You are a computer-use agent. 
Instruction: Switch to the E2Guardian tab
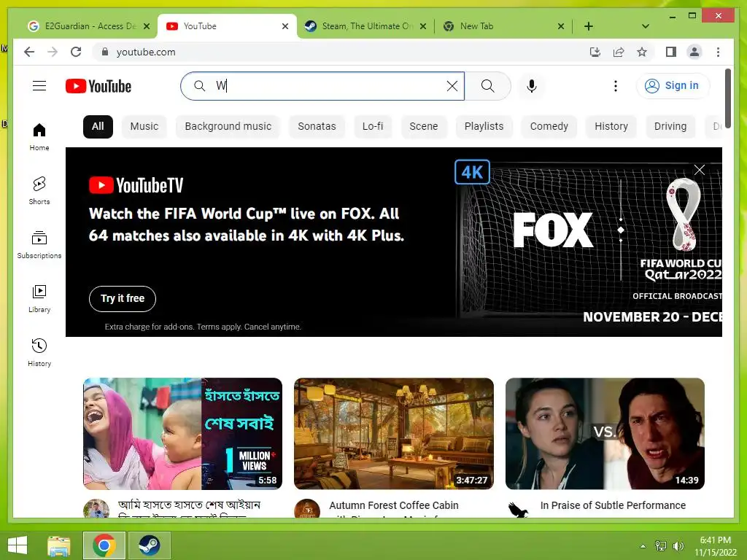pyautogui.click(x=88, y=26)
